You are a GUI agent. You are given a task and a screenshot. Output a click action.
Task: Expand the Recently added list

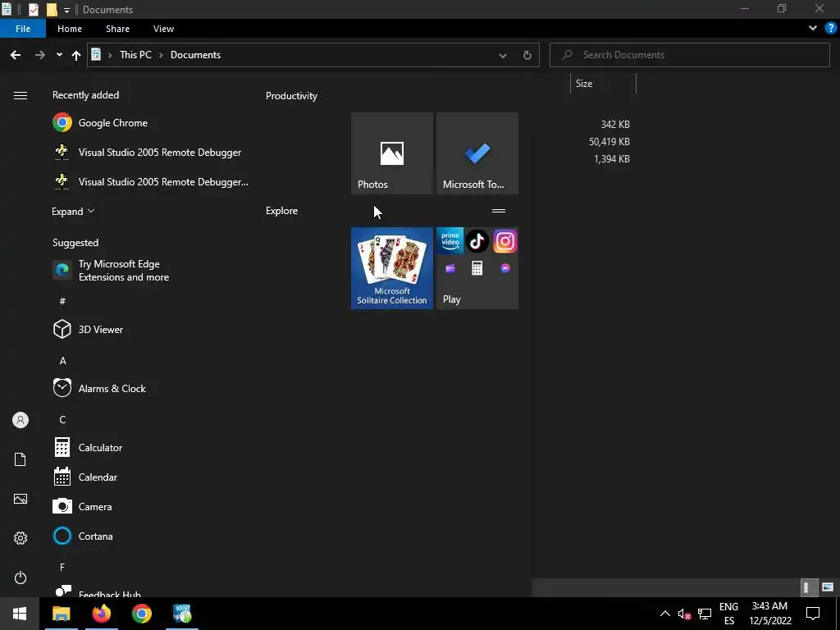[x=73, y=211]
